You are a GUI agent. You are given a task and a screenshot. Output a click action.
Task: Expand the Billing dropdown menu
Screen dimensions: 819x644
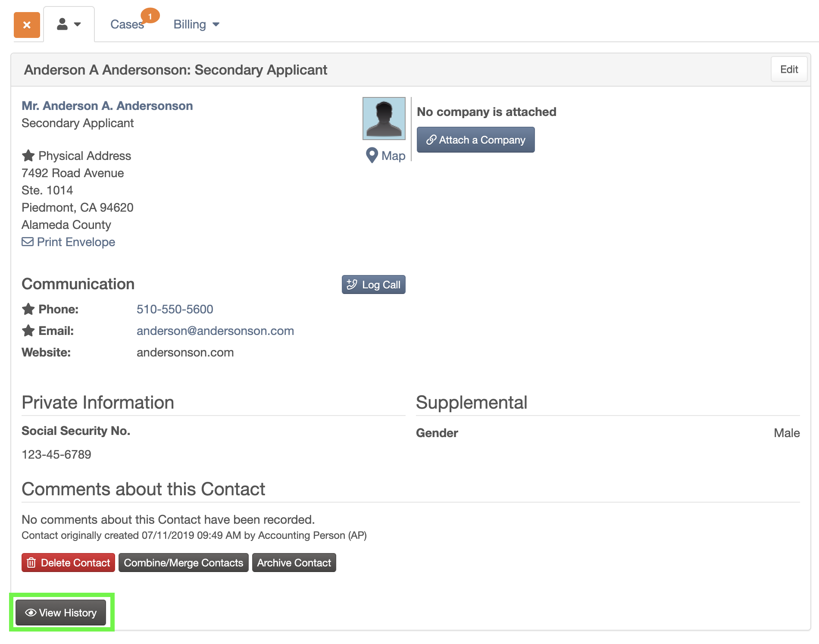[x=197, y=25]
